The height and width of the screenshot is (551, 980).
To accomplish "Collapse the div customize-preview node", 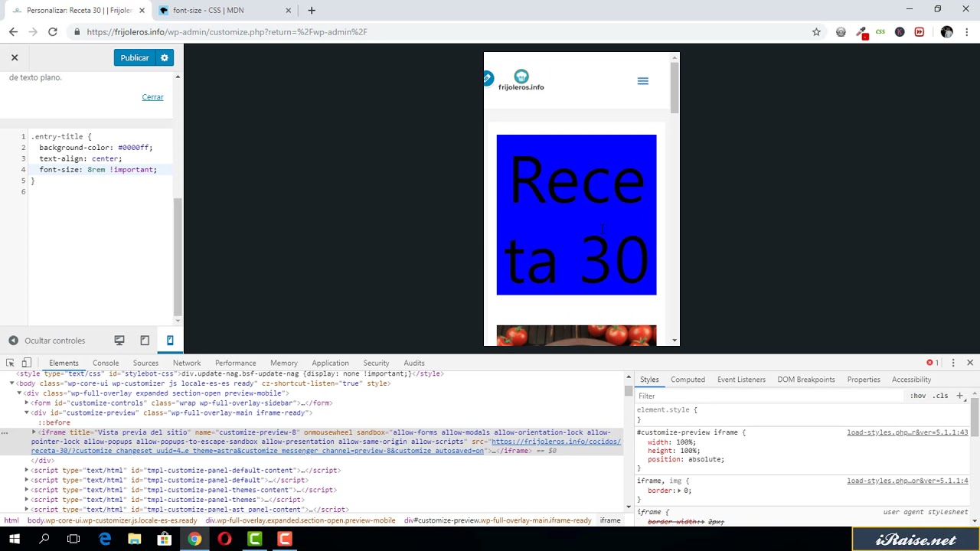I will [27, 412].
